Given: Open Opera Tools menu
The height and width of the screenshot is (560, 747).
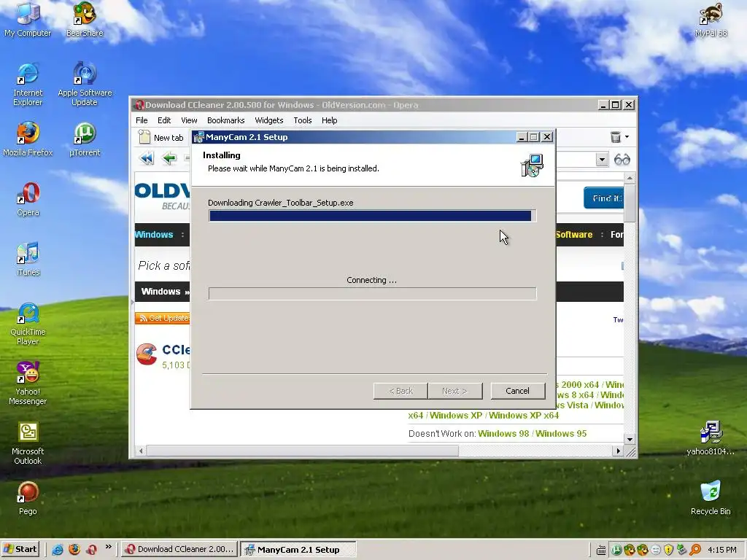Looking at the screenshot, I should click(303, 120).
